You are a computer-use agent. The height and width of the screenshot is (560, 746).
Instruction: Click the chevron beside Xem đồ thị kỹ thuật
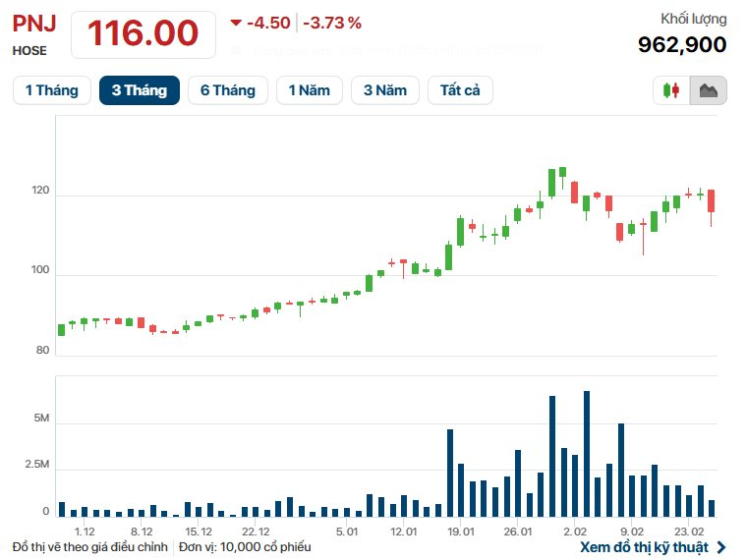tap(722, 547)
